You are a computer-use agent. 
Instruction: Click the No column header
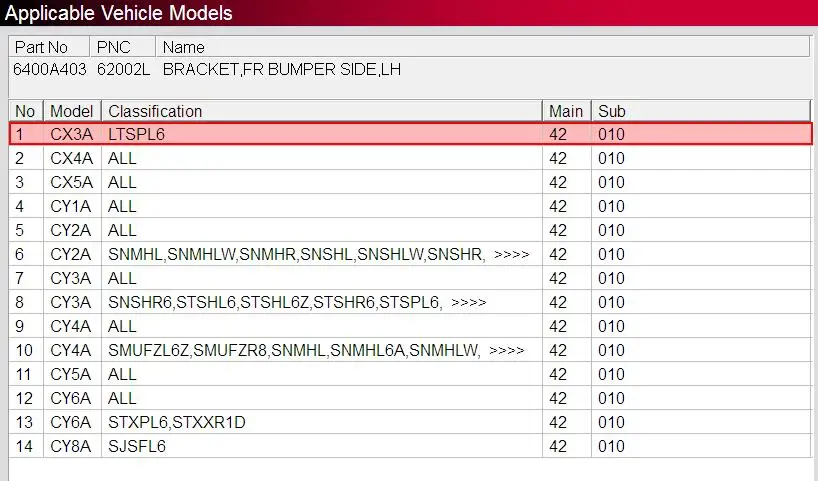[26, 111]
